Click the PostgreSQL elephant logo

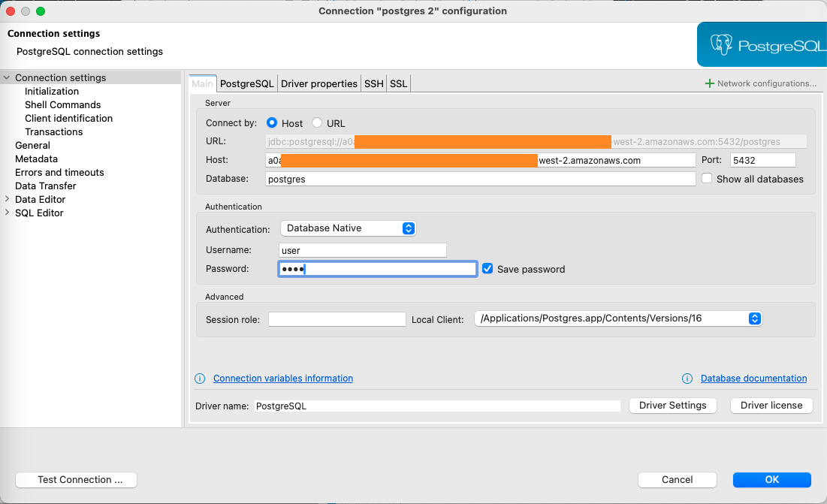coord(722,45)
